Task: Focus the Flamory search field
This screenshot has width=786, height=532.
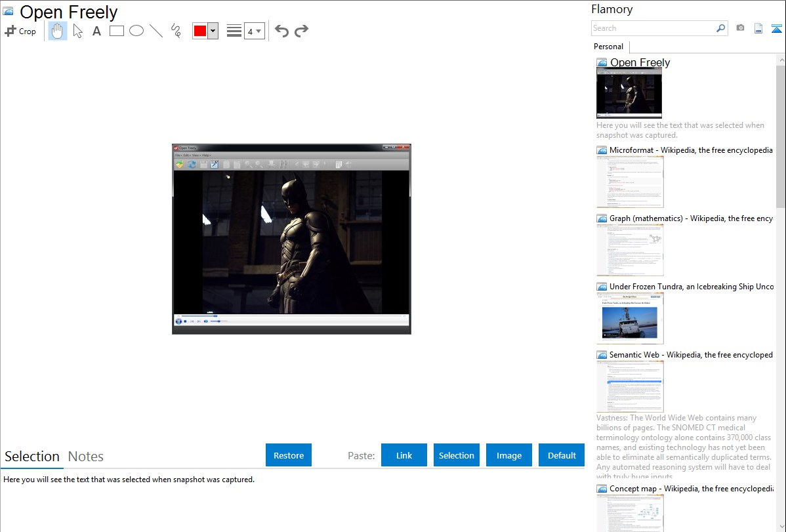Action: pyautogui.click(x=653, y=28)
